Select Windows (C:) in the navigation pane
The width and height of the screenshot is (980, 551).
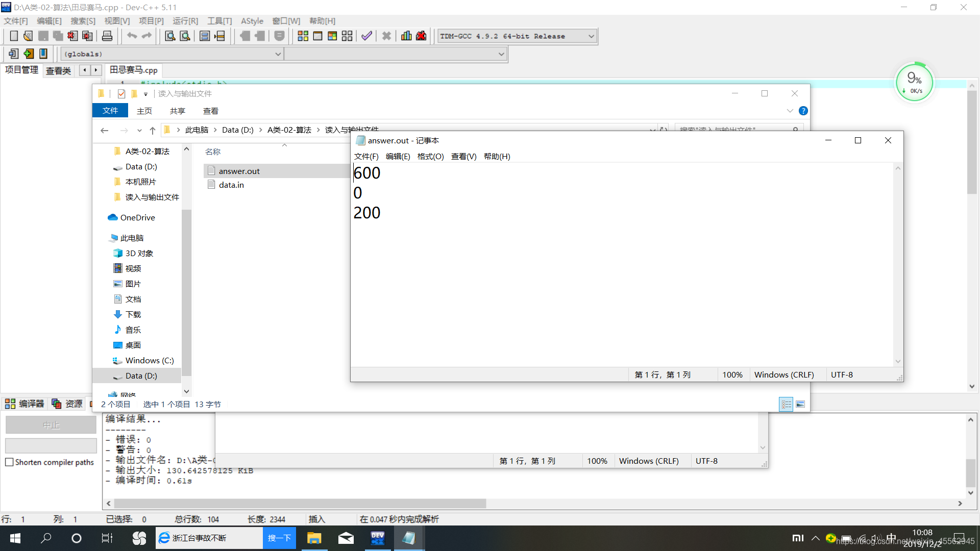pos(150,361)
